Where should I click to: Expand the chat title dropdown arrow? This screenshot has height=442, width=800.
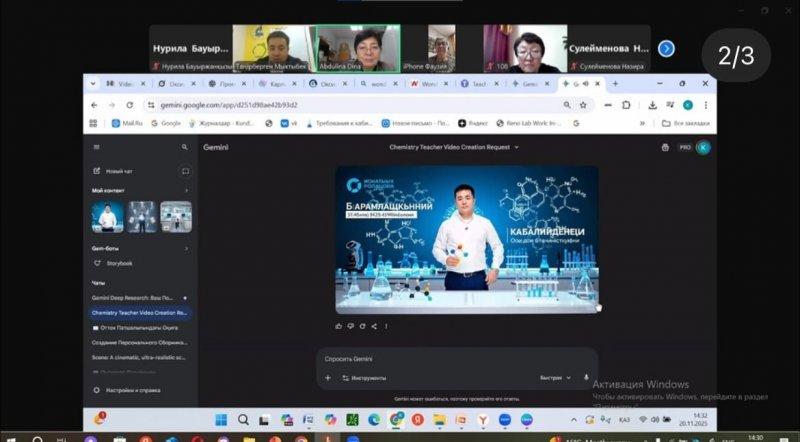517,147
